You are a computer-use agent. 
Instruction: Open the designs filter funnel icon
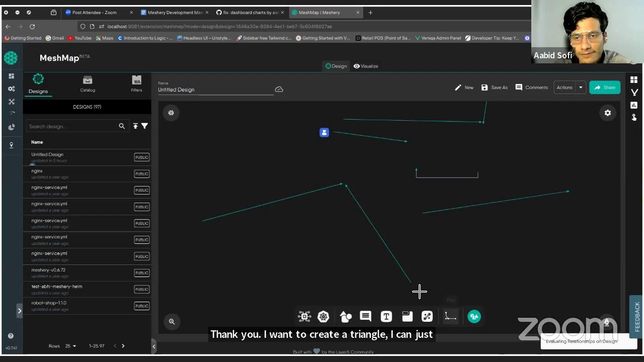tap(144, 126)
